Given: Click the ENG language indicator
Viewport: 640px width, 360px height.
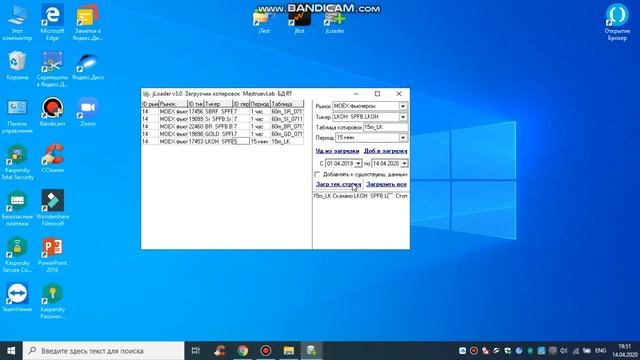Looking at the screenshot, I should coord(600,351).
